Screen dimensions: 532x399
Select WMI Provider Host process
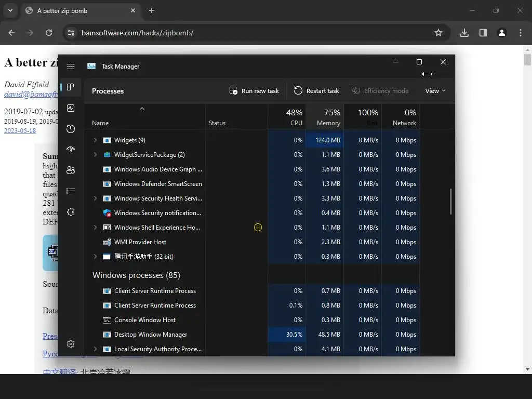[x=252, y=242]
